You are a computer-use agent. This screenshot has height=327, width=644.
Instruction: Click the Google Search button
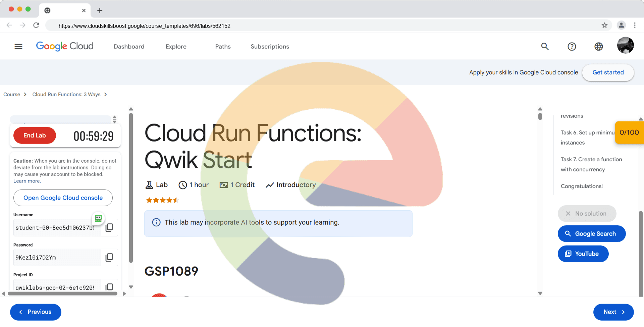[592, 234]
